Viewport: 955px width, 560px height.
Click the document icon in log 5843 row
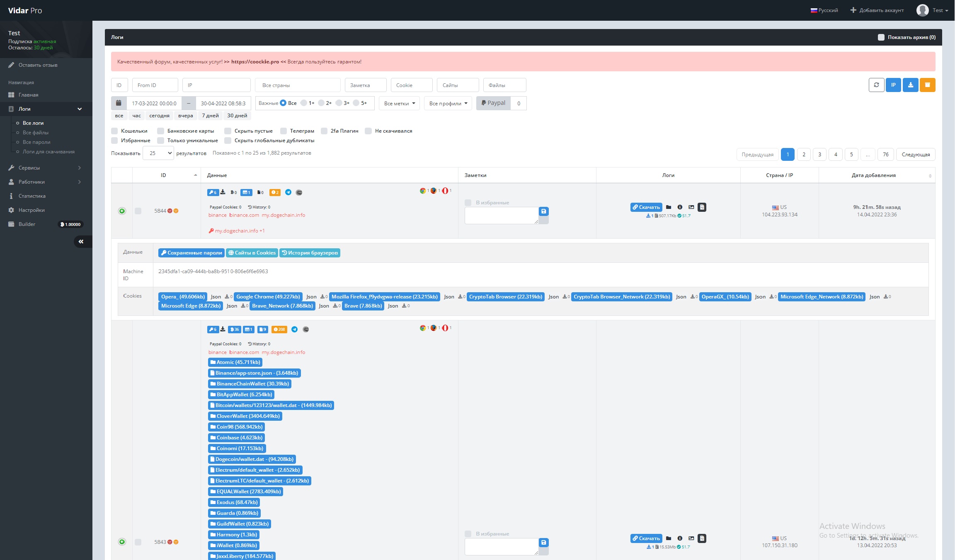click(702, 538)
